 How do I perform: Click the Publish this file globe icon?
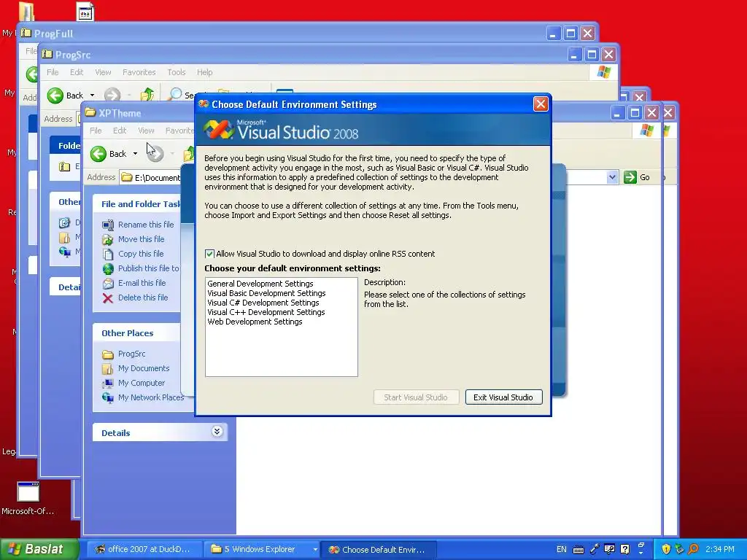pyautogui.click(x=108, y=269)
